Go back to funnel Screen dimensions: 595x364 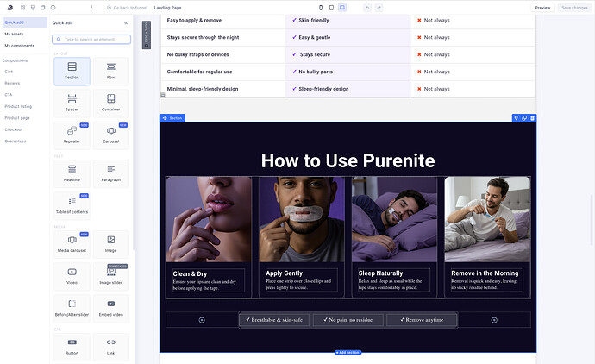point(127,8)
